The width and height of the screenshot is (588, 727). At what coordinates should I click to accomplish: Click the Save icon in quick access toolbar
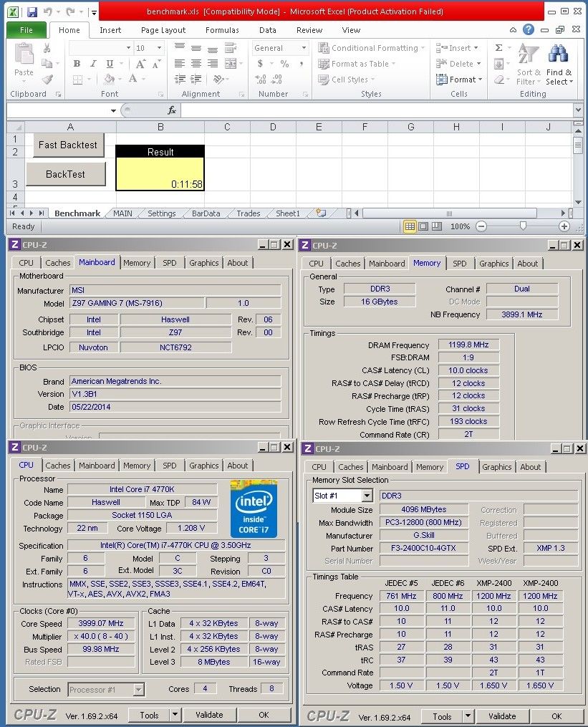pos(32,12)
